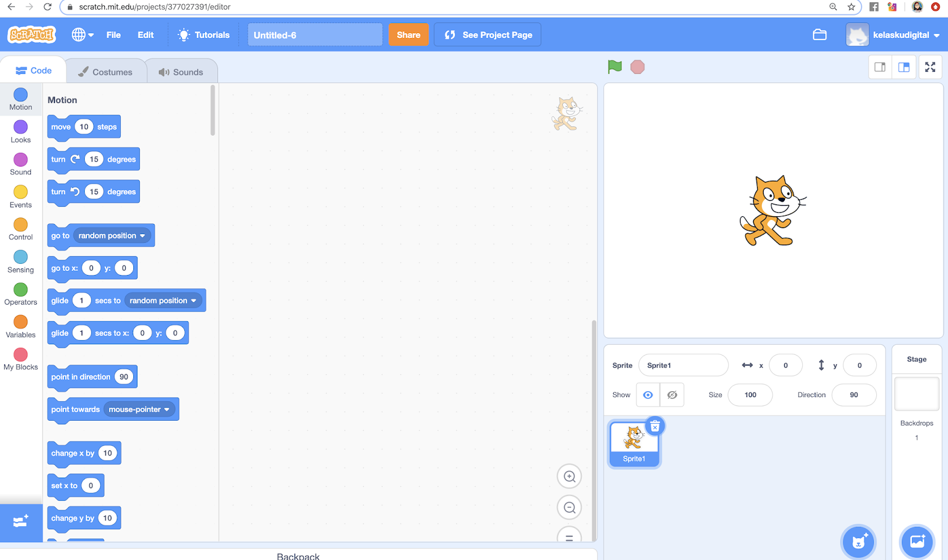Click the move 10 steps block
Viewport: 948px width, 560px height.
pos(84,127)
